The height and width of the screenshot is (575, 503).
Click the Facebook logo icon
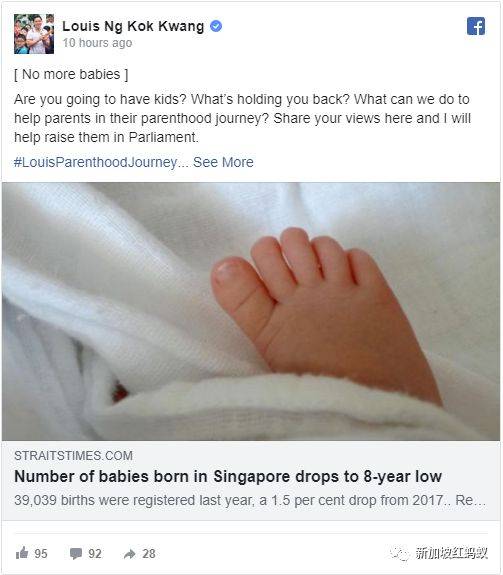coord(476,26)
